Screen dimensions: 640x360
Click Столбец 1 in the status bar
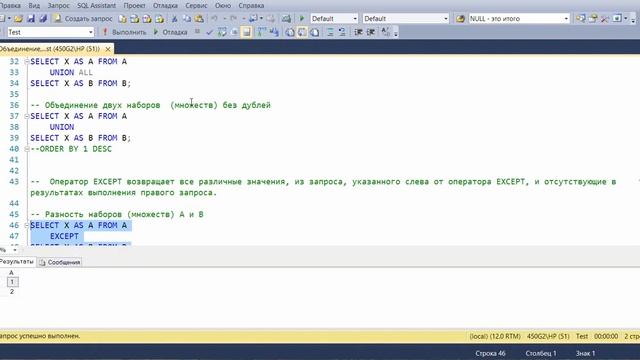click(x=541, y=353)
